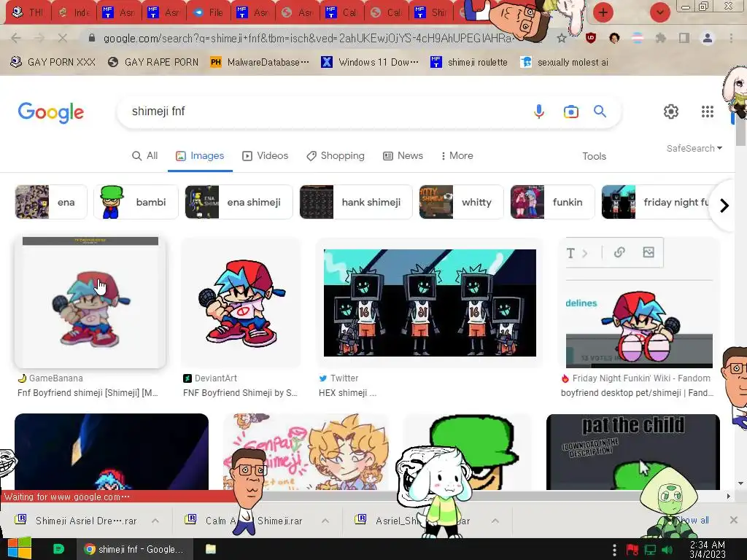Close the downloads bar with the X

coord(734,520)
